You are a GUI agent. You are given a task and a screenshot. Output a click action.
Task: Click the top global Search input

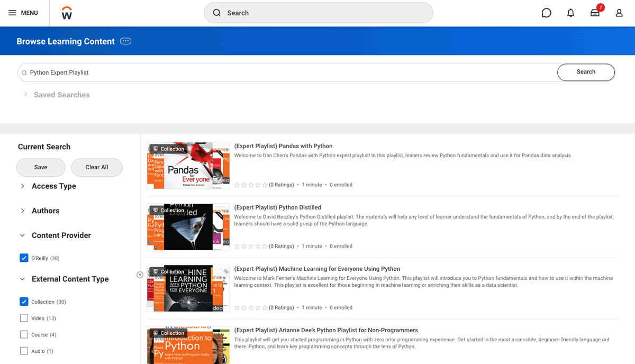[319, 13]
